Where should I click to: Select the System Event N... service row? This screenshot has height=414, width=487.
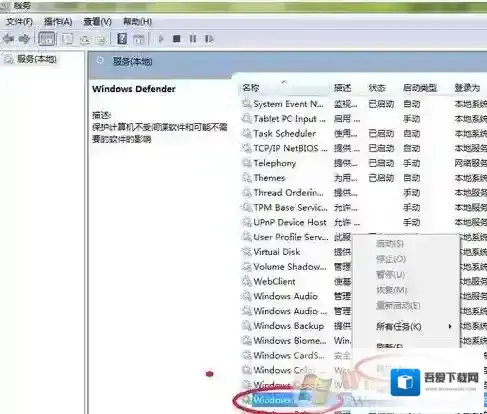[x=364, y=104]
